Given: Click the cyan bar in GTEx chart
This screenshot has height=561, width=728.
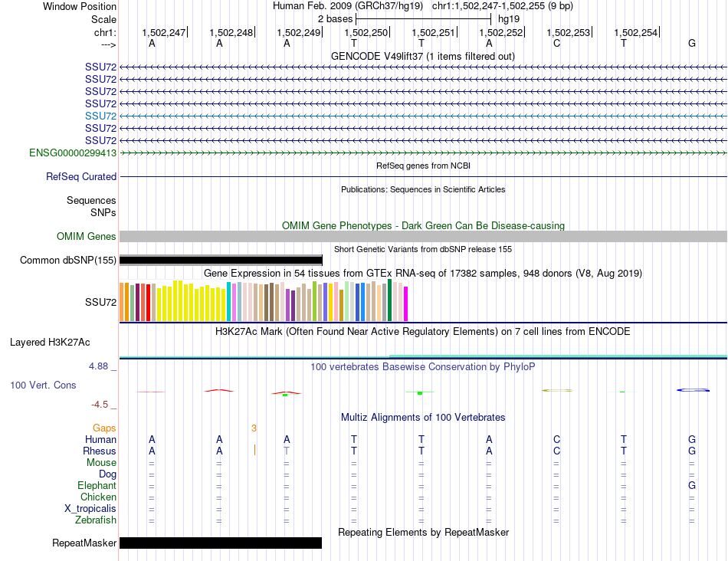Looking at the screenshot, I should point(228,301).
